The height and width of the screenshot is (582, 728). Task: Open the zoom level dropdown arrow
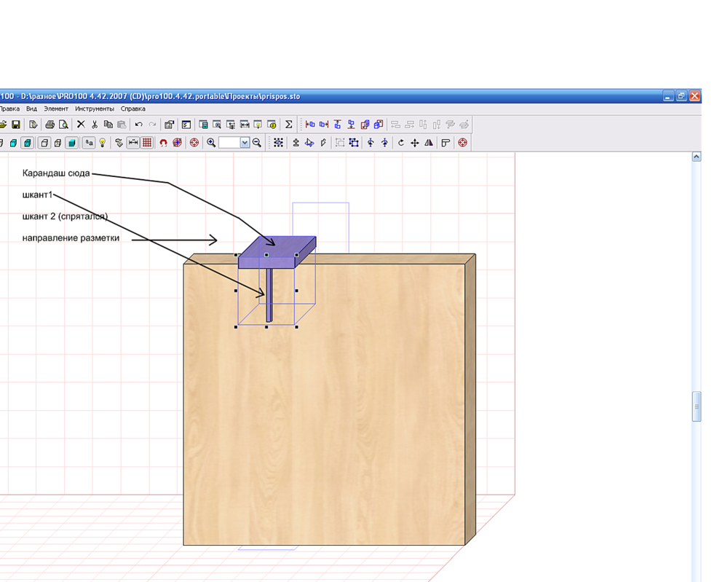point(245,143)
